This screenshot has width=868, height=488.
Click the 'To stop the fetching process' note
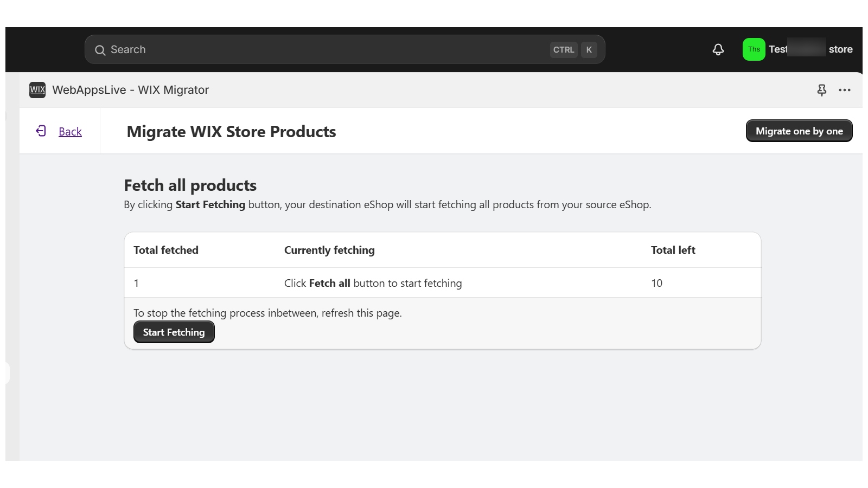(267, 313)
